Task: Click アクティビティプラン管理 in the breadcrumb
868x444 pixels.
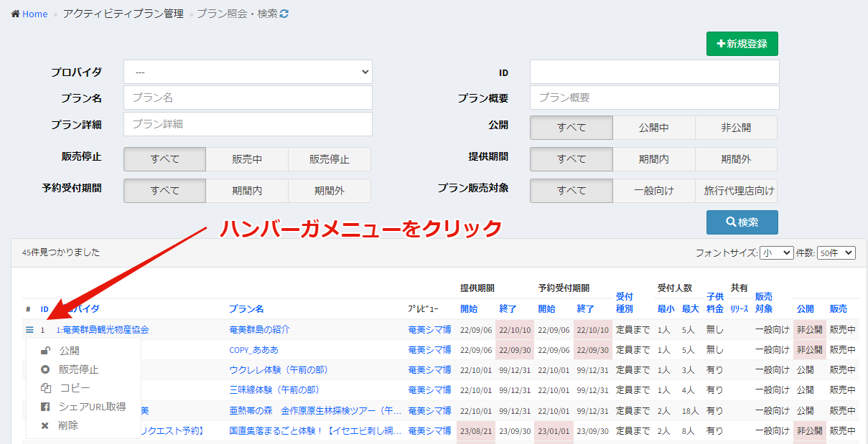Action: click(x=123, y=14)
